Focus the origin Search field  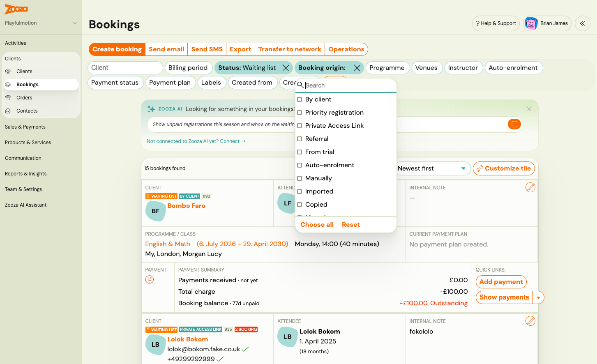[x=350, y=85]
